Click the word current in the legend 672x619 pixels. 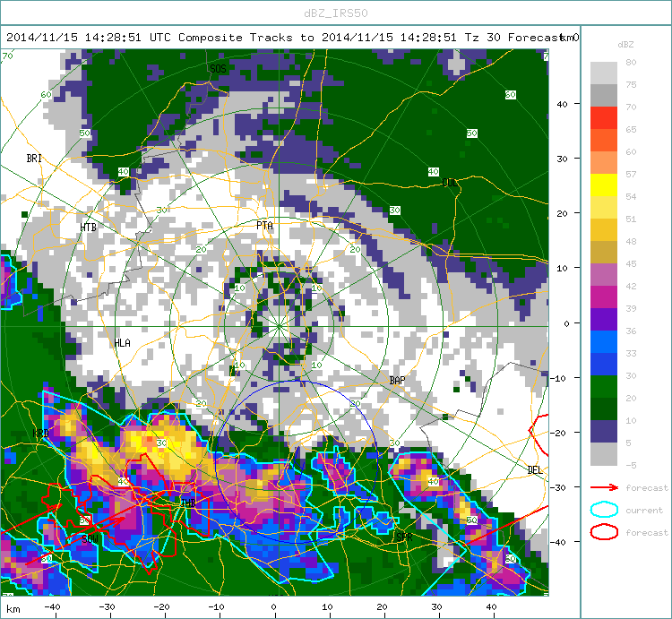point(644,511)
